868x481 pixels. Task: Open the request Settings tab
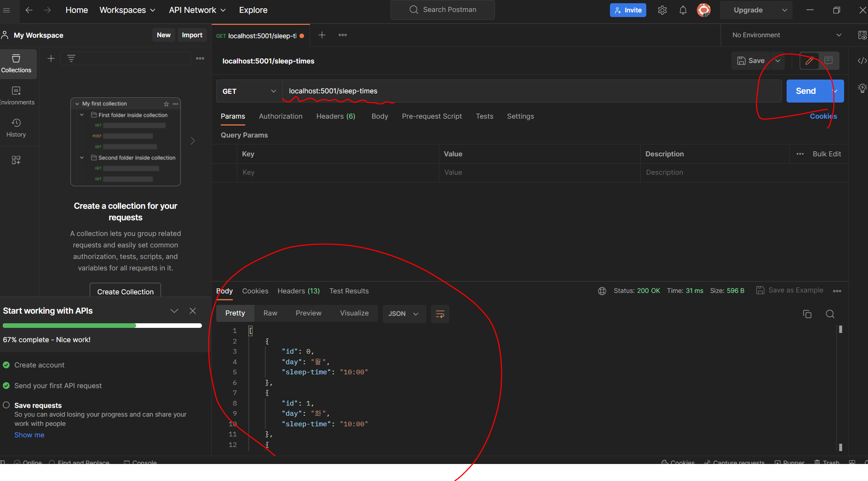coord(521,116)
